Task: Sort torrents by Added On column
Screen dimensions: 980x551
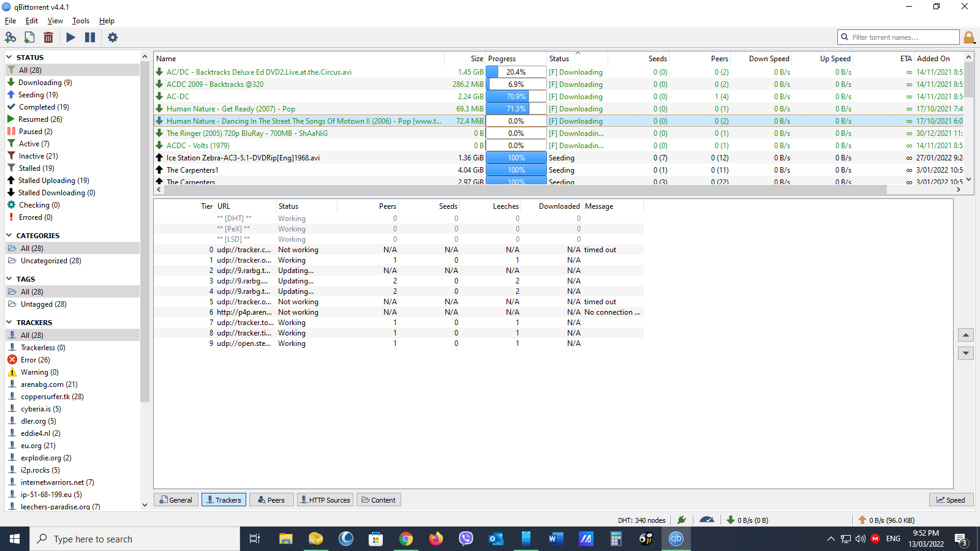Action: coord(939,59)
